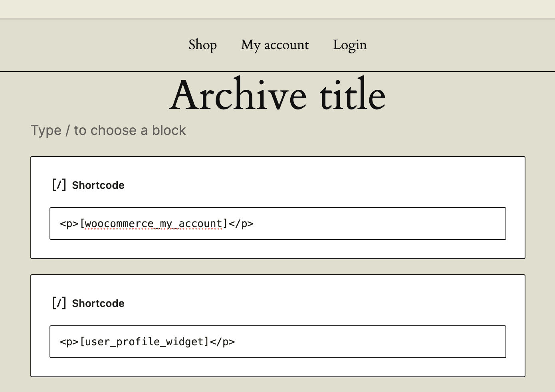Click the woocommerce_my_account shortcode text field
Image resolution: width=555 pixels, height=392 pixels.
[x=277, y=223]
